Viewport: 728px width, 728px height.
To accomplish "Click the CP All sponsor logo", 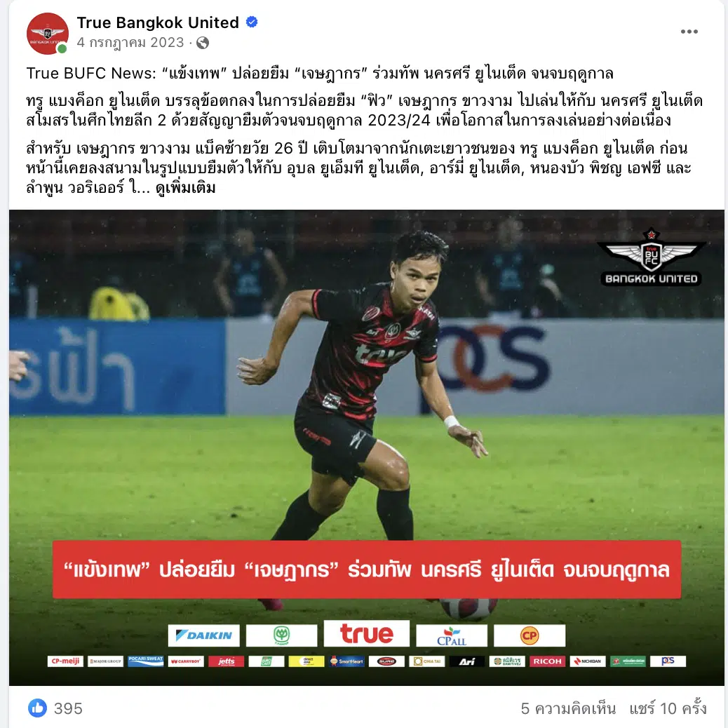I will (x=452, y=635).
